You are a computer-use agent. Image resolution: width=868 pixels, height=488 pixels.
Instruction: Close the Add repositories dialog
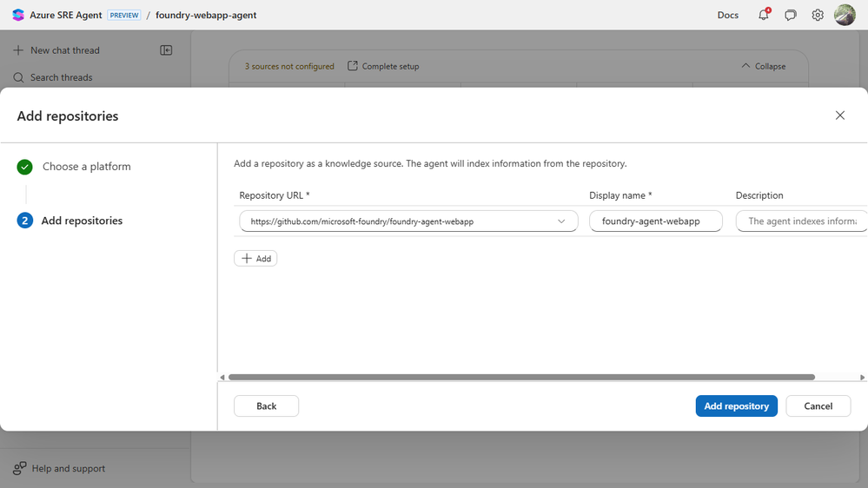[840, 115]
